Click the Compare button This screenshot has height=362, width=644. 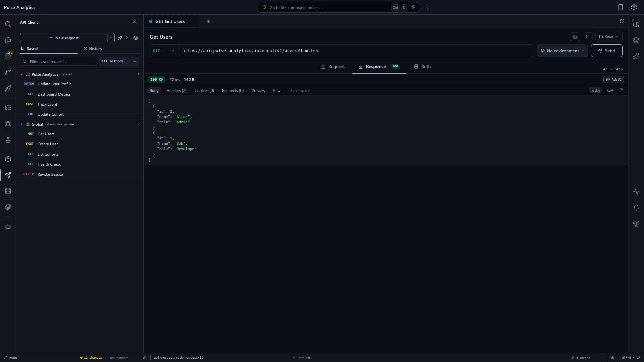click(x=299, y=90)
